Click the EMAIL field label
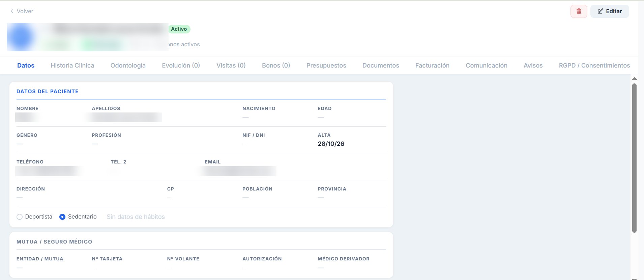Viewport: 644px width, 280px height. point(213,162)
